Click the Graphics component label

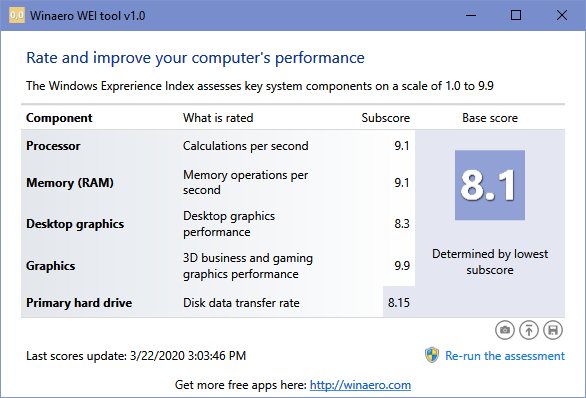(x=50, y=266)
